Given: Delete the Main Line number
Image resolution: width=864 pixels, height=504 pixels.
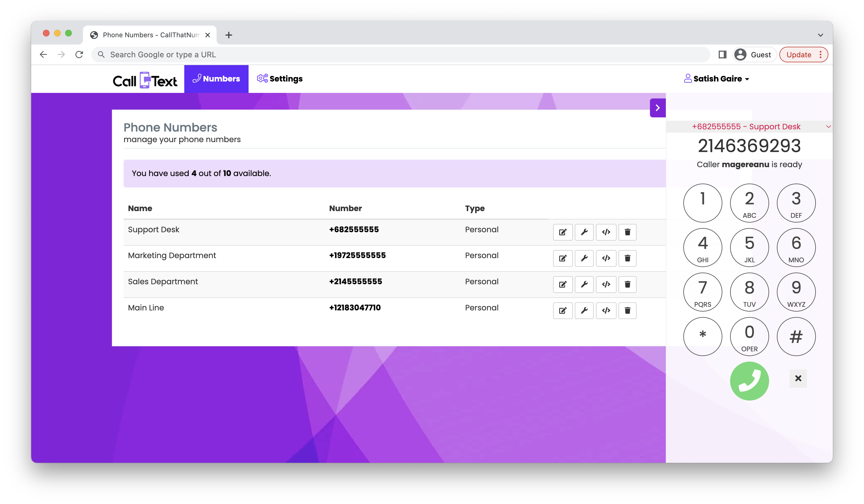Looking at the screenshot, I should click(627, 310).
